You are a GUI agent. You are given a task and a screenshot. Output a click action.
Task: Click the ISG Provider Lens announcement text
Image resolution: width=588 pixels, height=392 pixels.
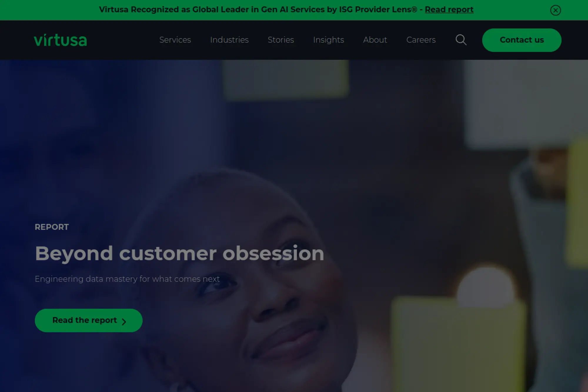258,9
